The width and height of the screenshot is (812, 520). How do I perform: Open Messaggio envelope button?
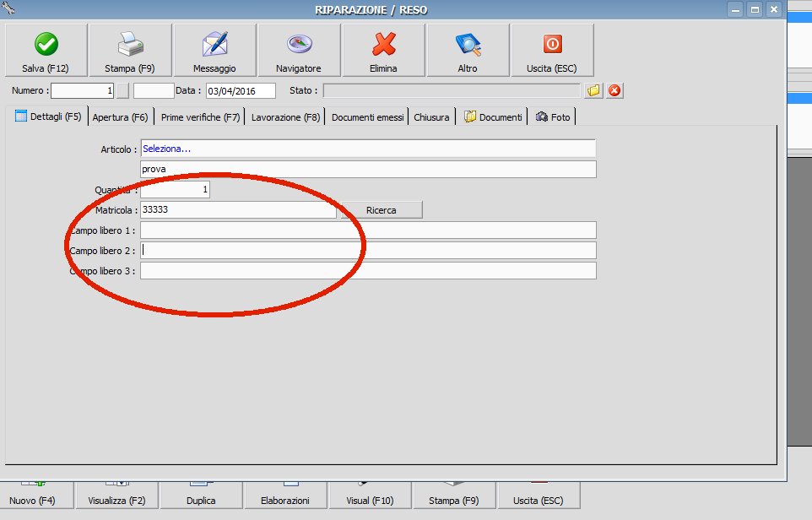point(215,51)
